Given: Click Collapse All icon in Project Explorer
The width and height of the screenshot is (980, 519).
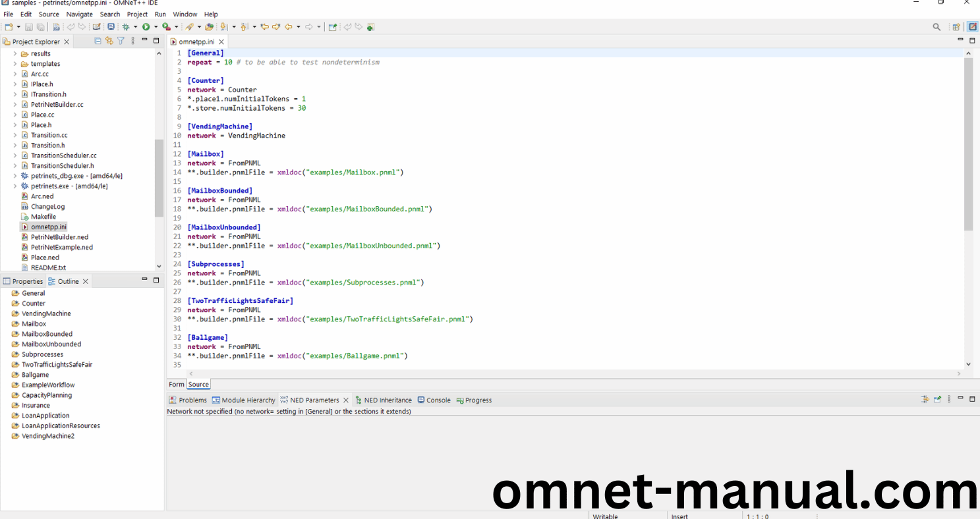Looking at the screenshot, I should coord(98,41).
